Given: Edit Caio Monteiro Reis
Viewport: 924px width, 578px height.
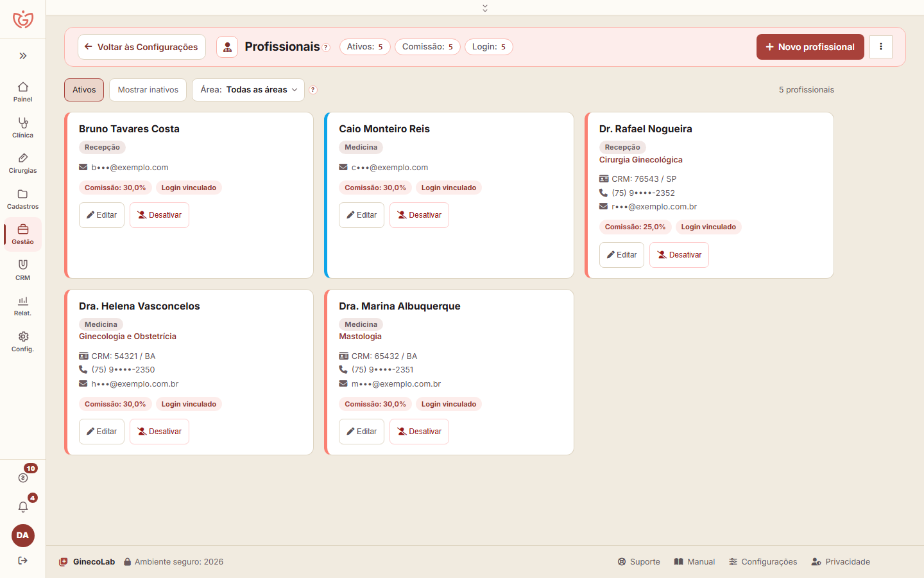Looking at the screenshot, I should (361, 215).
